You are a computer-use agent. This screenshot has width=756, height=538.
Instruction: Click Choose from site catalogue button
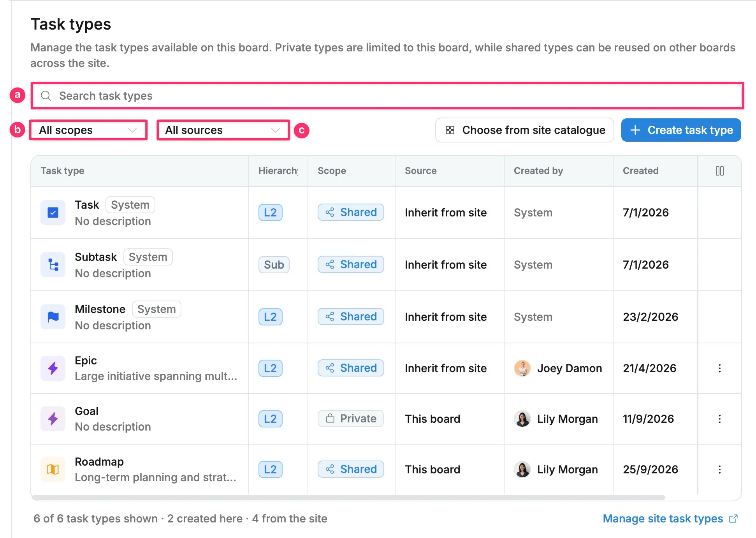coord(525,130)
